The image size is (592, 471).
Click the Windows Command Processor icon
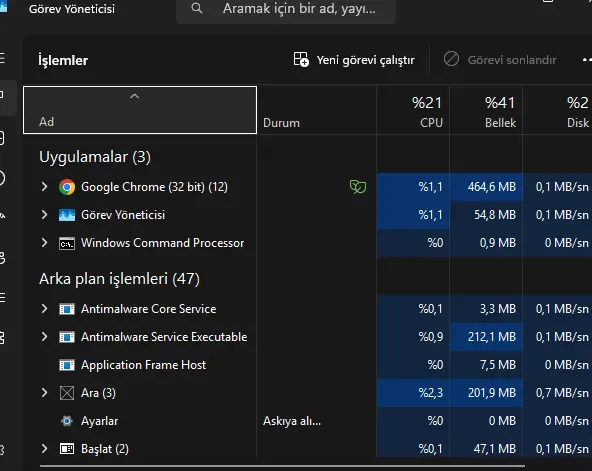(x=67, y=243)
